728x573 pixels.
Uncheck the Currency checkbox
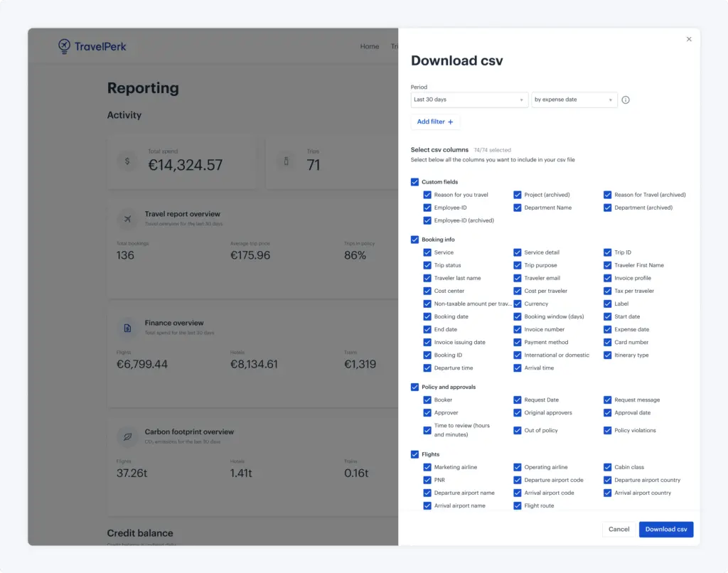(518, 304)
